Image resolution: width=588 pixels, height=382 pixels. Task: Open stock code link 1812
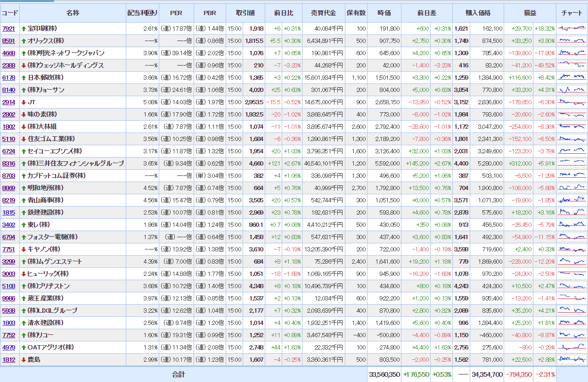8,360
